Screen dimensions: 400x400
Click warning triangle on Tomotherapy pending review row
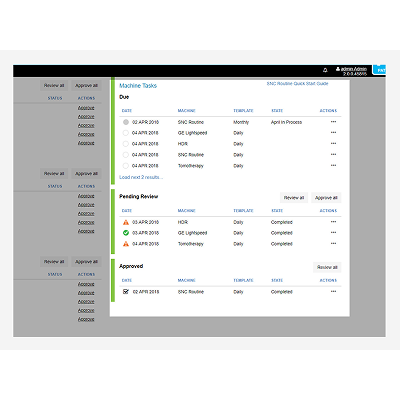126,244
